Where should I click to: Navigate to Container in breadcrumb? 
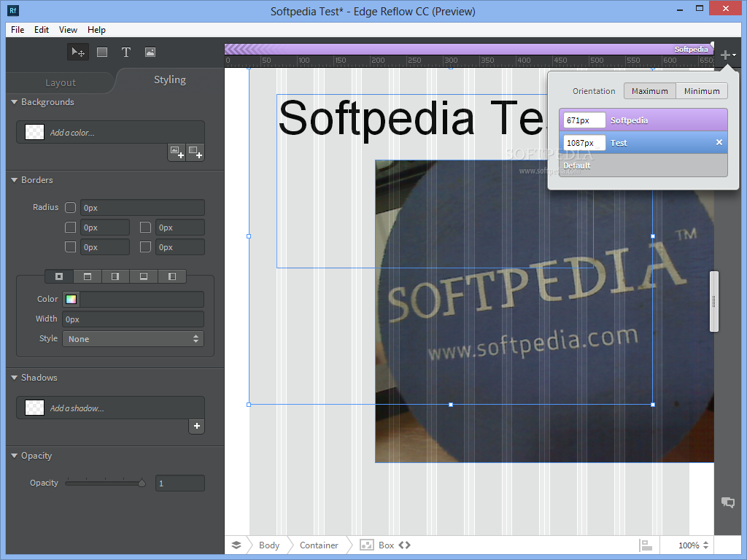point(319,545)
